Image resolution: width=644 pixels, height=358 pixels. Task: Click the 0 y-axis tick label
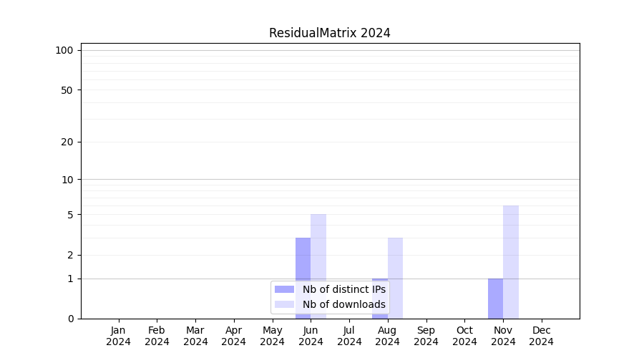tap(70, 319)
